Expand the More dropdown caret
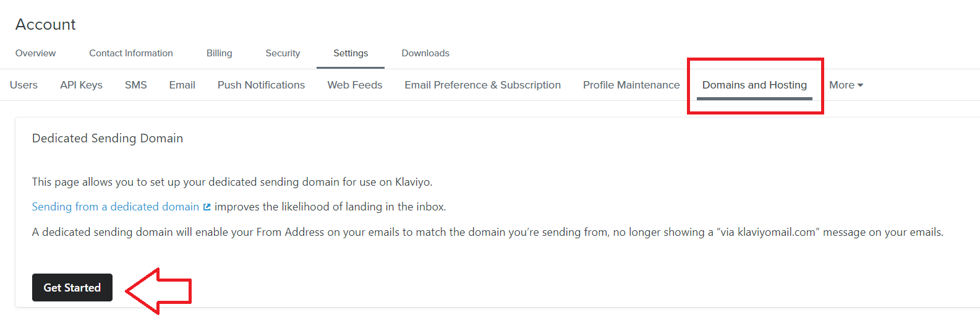Screen dimensions: 980x333 point(860,85)
